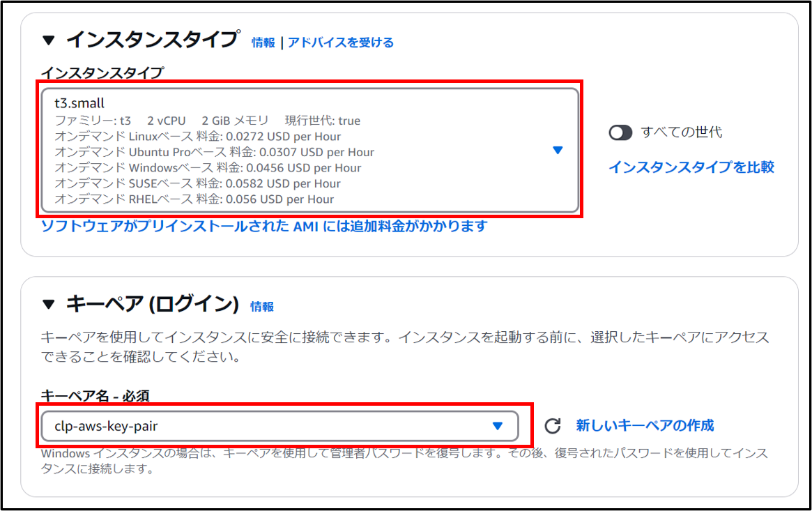This screenshot has width=812, height=511.
Task: Click the キーペア (ログイン) section heading
Action: (x=153, y=304)
